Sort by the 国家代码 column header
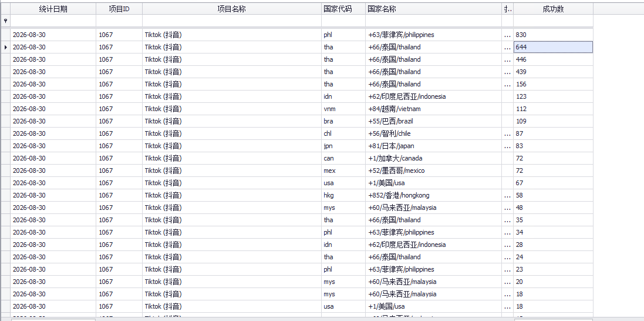Image resolution: width=644 pixels, height=321 pixels. click(x=344, y=9)
